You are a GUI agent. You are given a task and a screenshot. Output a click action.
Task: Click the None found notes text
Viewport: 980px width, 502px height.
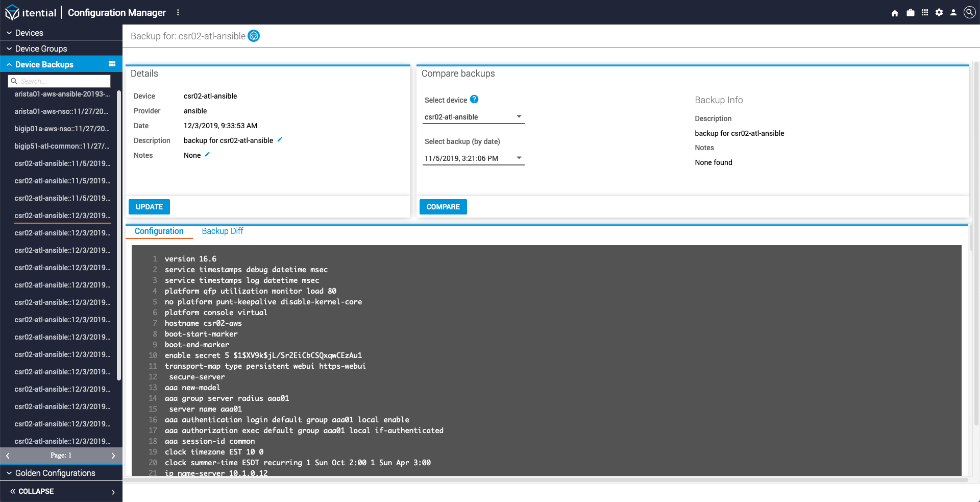point(714,162)
